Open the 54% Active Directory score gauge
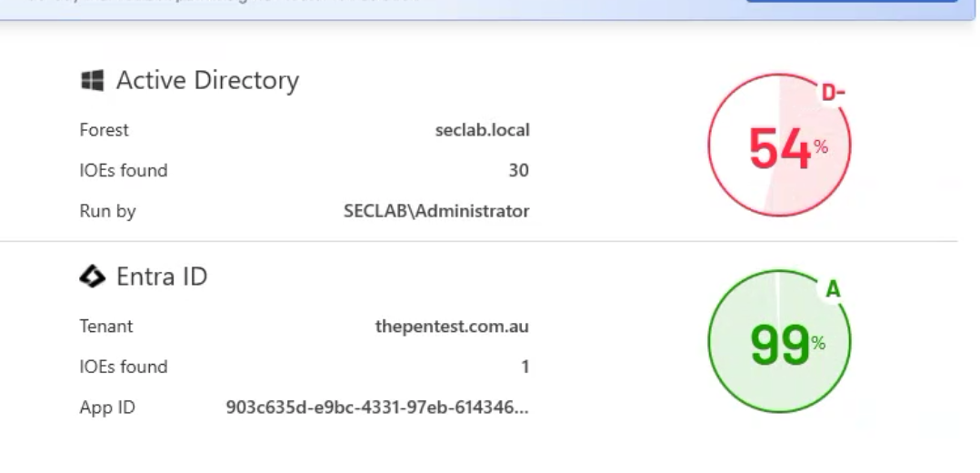Image resolution: width=980 pixels, height=473 pixels. pos(779,146)
